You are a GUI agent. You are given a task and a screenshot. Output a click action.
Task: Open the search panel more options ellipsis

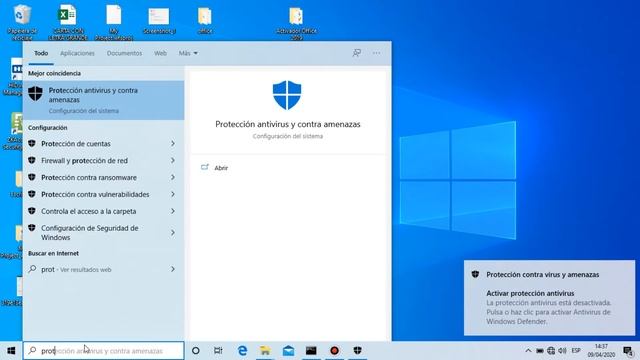(x=376, y=53)
